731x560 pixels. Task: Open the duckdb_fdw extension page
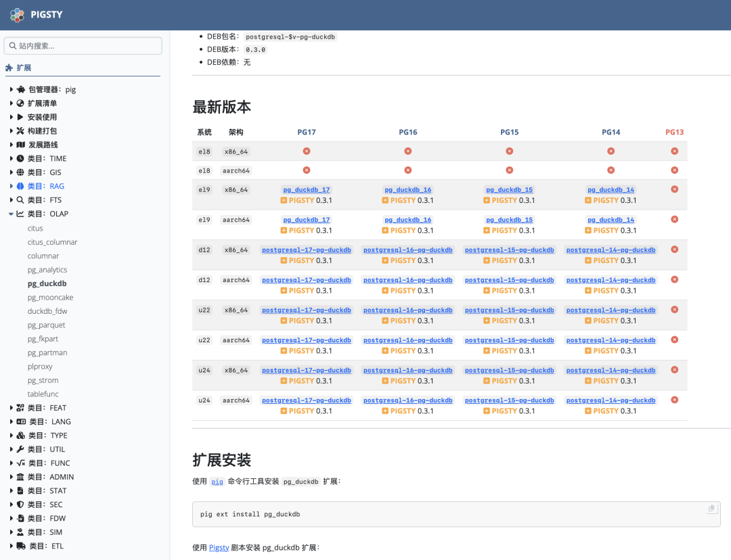[x=47, y=311]
